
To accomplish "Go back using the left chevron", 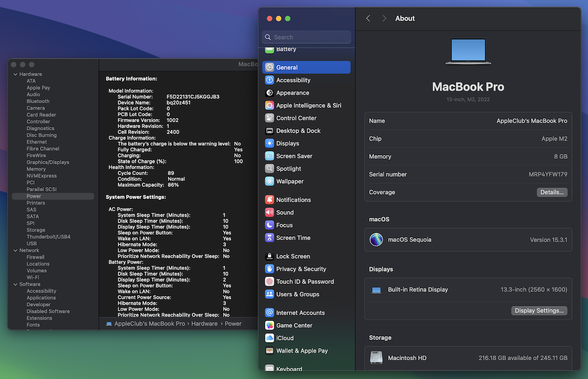I will coord(368,18).
